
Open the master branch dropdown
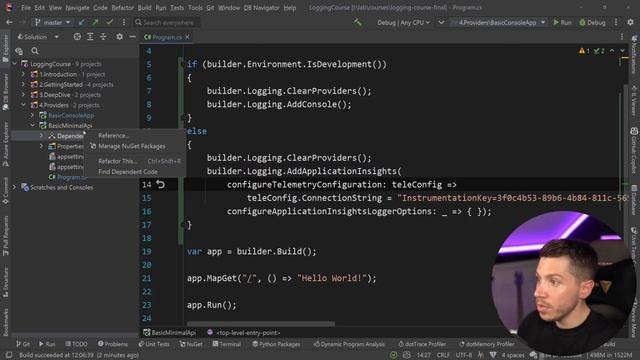click(53, 22)
